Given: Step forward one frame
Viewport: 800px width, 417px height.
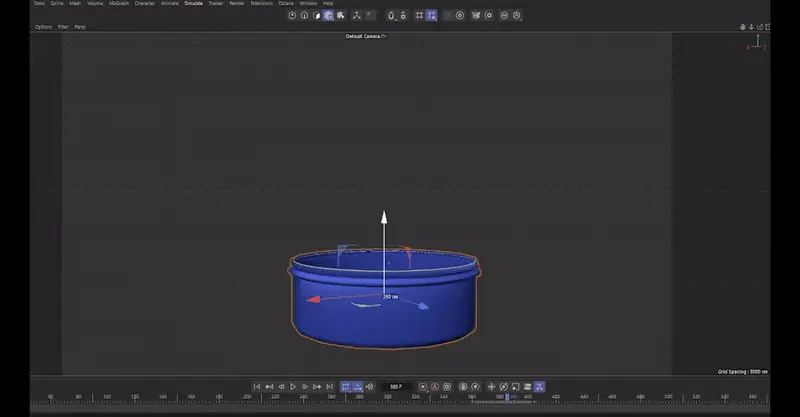Looking at the screenshot, I should point(305,387).
